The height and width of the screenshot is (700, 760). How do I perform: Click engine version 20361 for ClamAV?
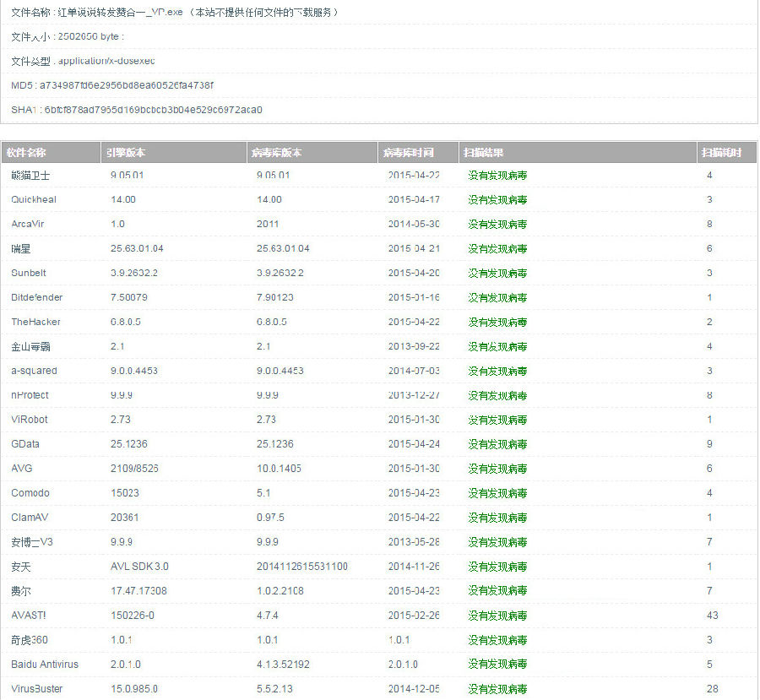coord(125,518)
